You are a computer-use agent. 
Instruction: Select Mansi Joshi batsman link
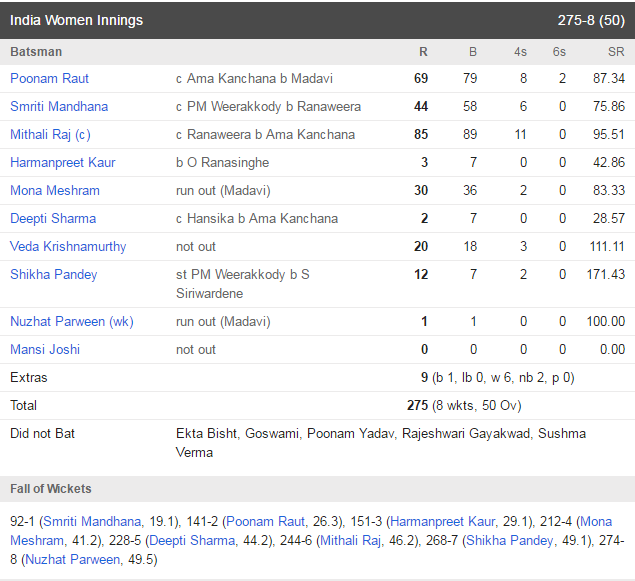click(45, 349)
